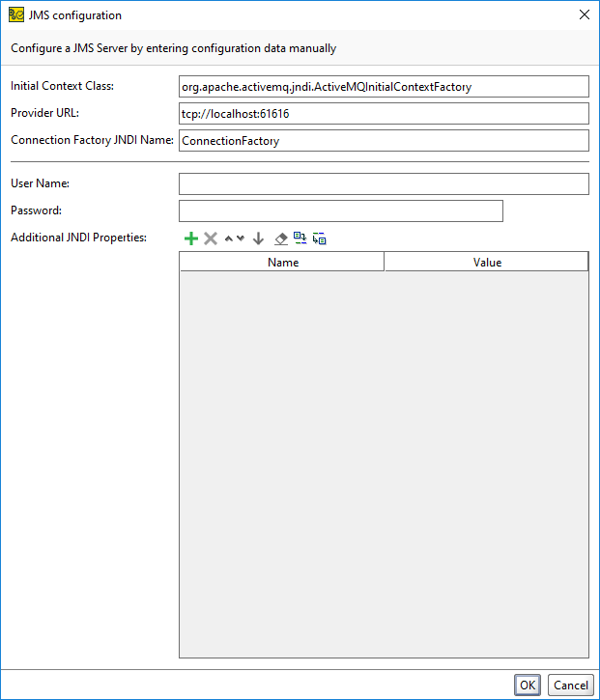Confirm settings with the OK button

pyautogui.click(x=528, y=685)
